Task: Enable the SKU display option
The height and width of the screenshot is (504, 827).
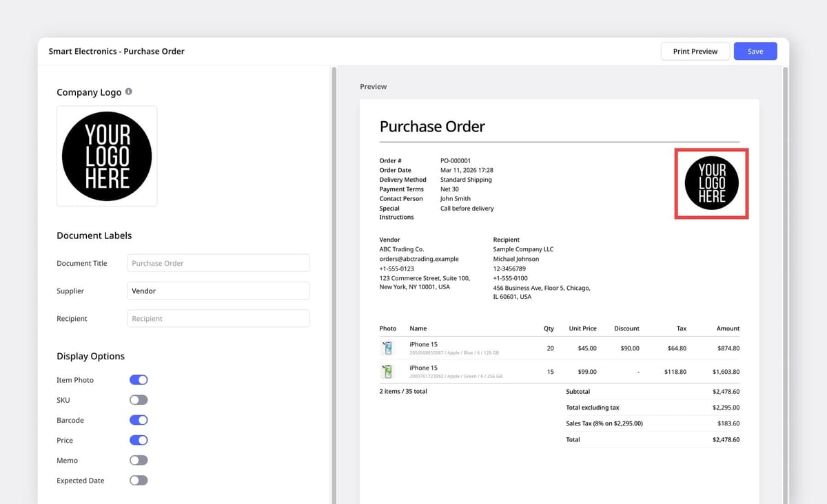Action: click(x=139, y=399)
